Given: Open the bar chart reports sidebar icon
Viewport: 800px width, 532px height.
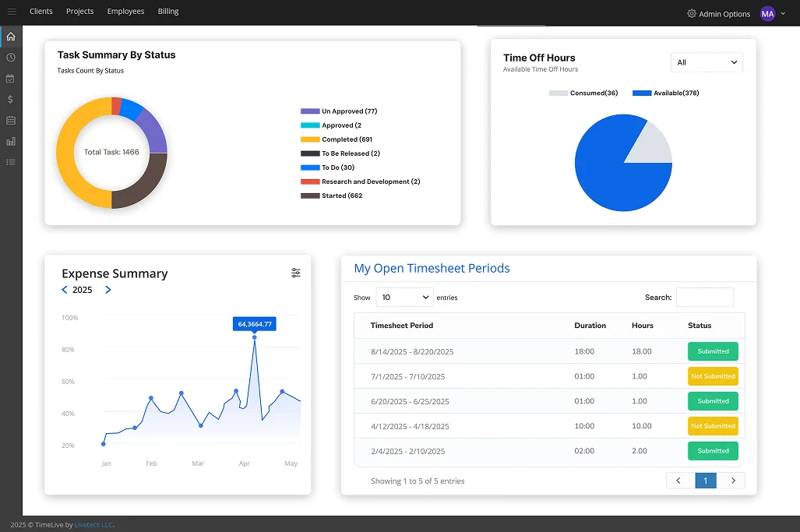Looking at the screenshot, I should (x=11, y=141).
